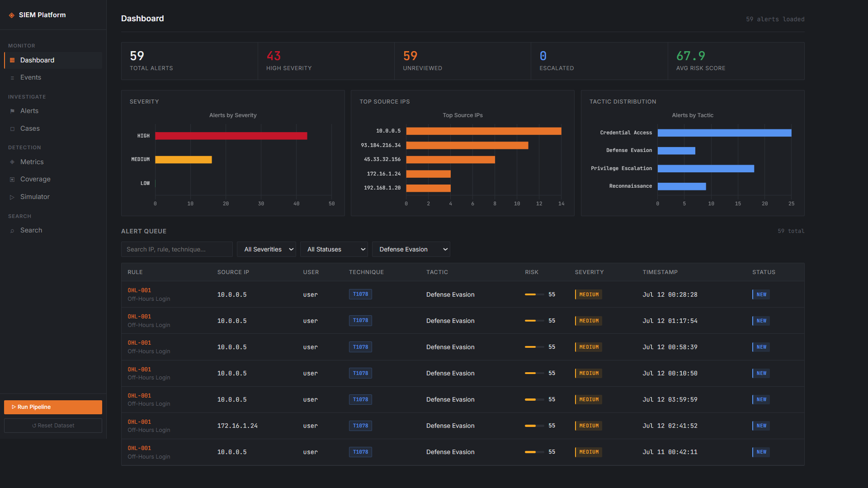Click the Reconnaissance tactic bar
The height and width of the screenshot is (488, 868).
682,186
